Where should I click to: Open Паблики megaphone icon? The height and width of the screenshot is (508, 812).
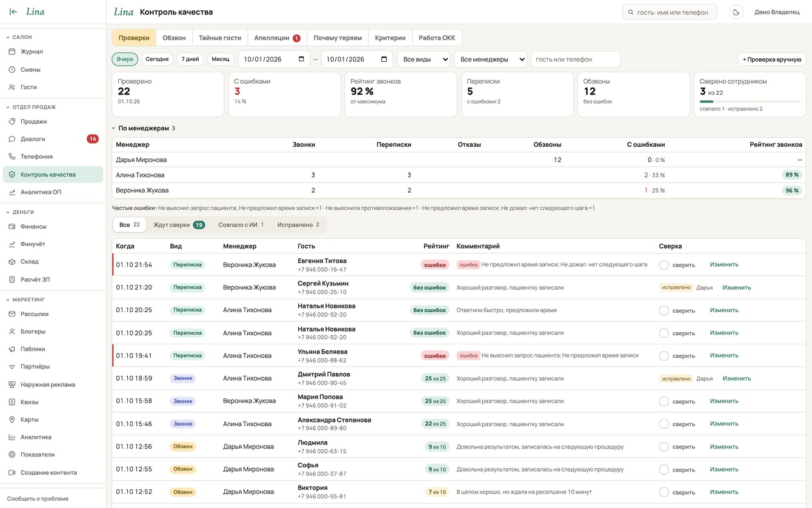[12, 349]
